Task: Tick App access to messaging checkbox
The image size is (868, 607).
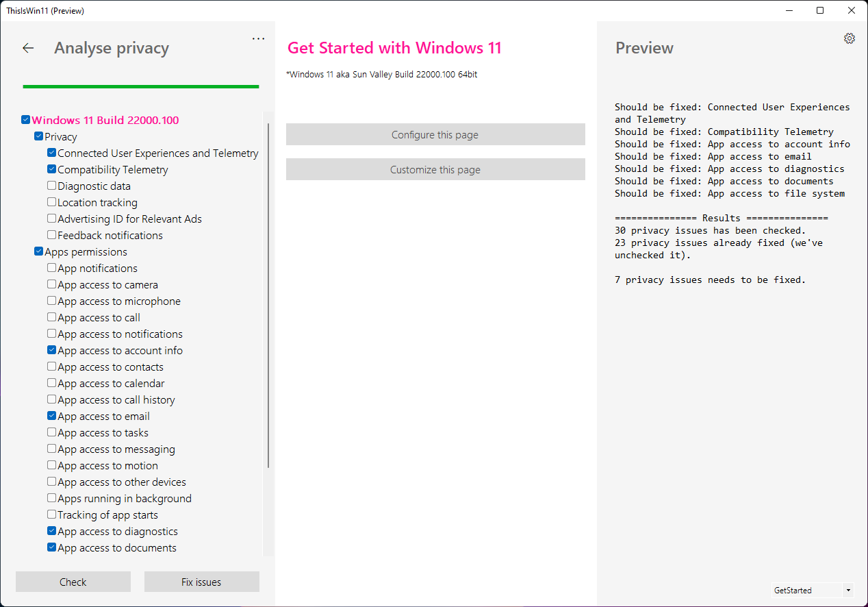Action: tap(52, 449)
